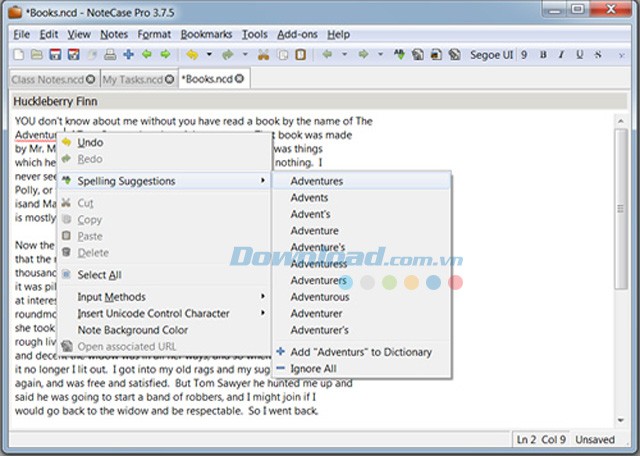Open the back navigation dropdown arrow
640x456 pixels.
(344, 54)
